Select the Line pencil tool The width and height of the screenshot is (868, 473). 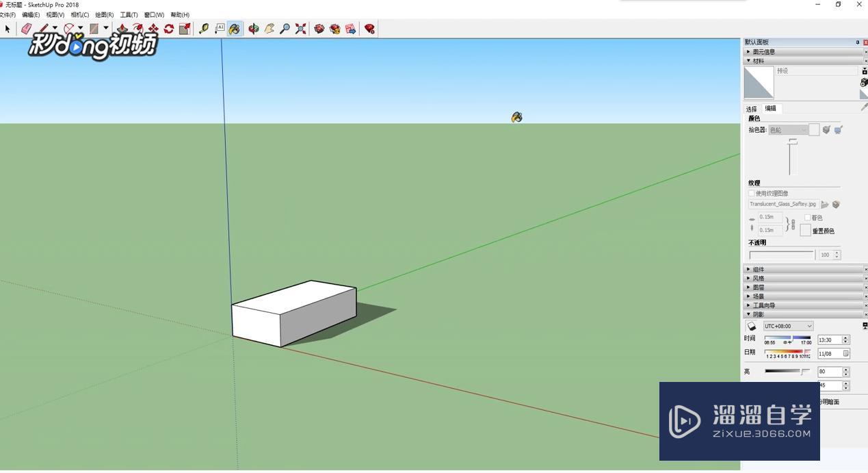click(43, 29)
